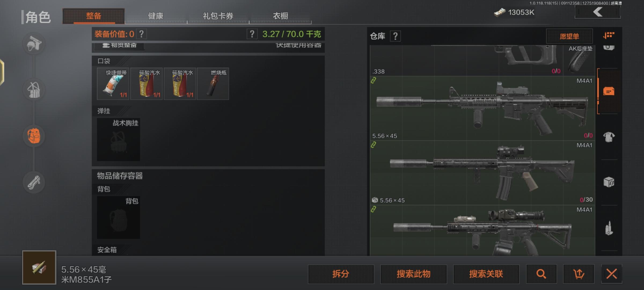Toggle the warehouse sort layout icon
Viewport: 644px width, 290px height.
click(x=609, y=35)
